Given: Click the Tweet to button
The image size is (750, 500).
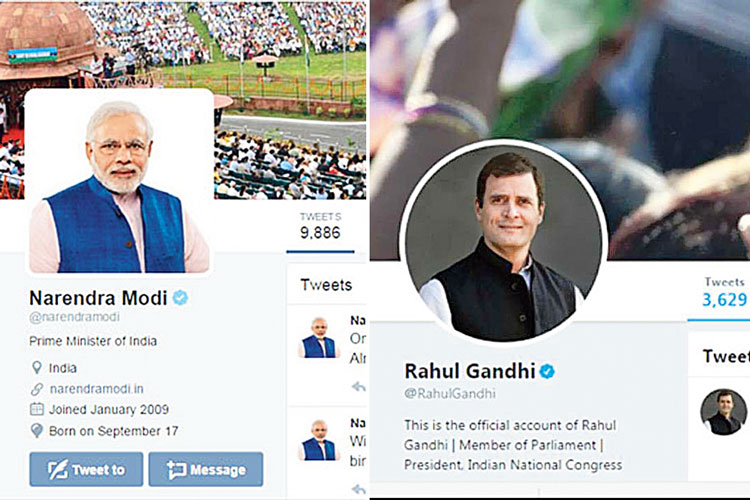Looking at the screenshot, I should 86,469.
